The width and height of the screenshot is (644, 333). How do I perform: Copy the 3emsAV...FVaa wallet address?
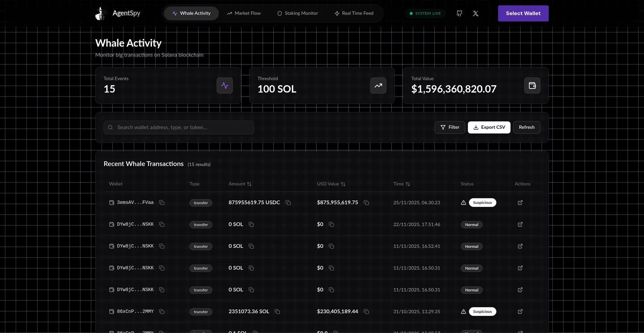(x=162, y=203)
